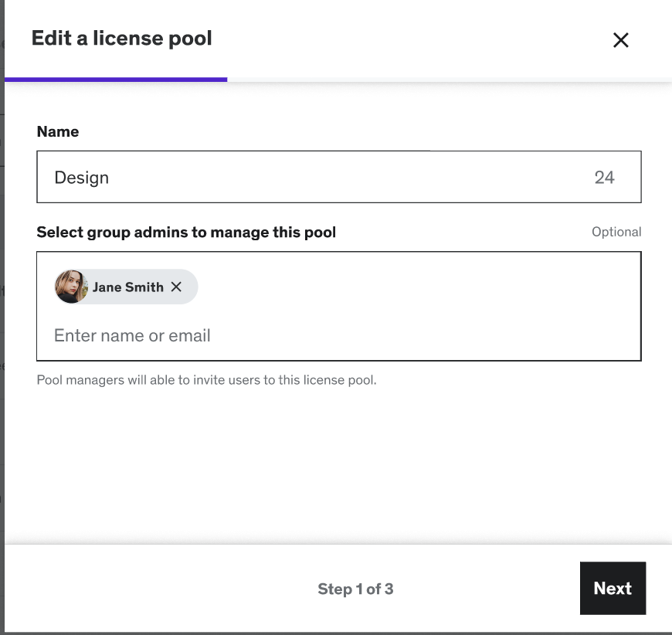
Task: Close the Edit a license pool dialog
Action: pos(620,40)
